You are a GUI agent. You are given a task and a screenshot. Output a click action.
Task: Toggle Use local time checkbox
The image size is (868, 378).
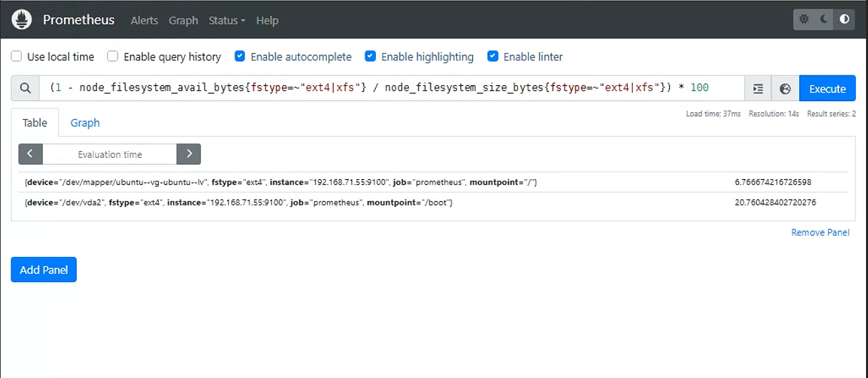point(17,56)
